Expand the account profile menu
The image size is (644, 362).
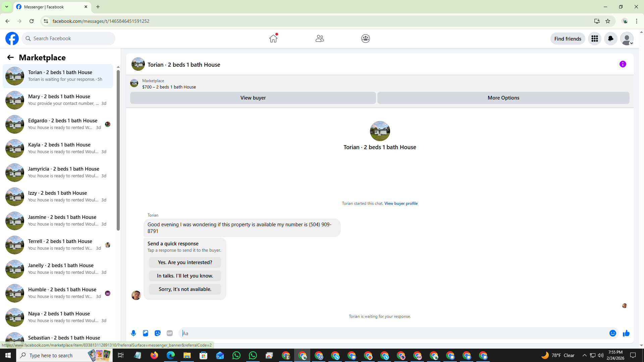pyautogui.click(x=627, y=39)
